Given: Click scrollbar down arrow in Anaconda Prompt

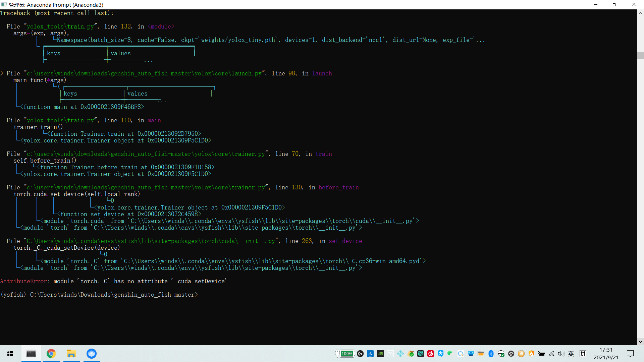Looking at the screenshot, I should tap(640, 342).
